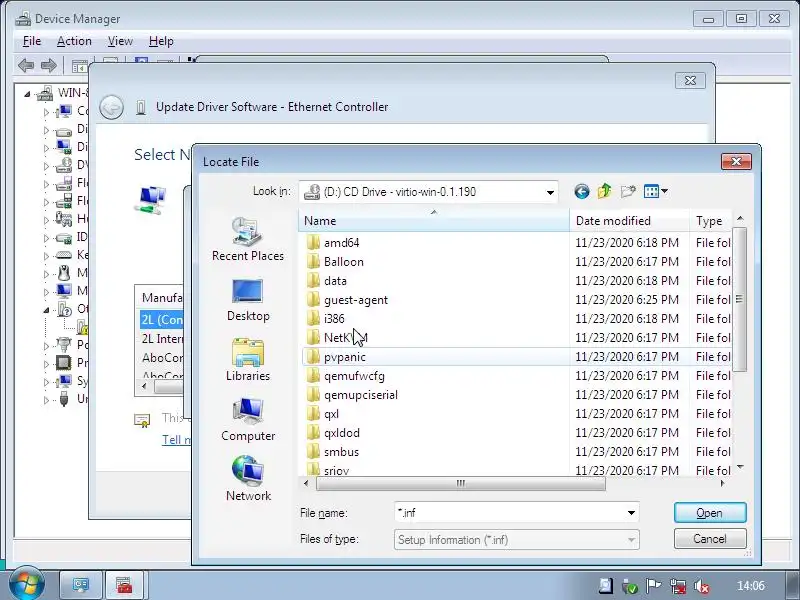
Task: Go up one folder level icon
Action: [x=605, y=191]
